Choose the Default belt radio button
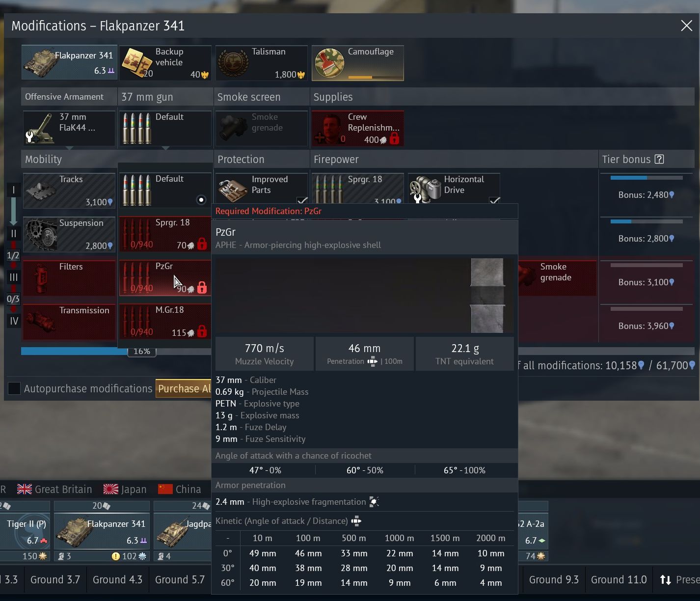700x601 pixels. [201, 200]
